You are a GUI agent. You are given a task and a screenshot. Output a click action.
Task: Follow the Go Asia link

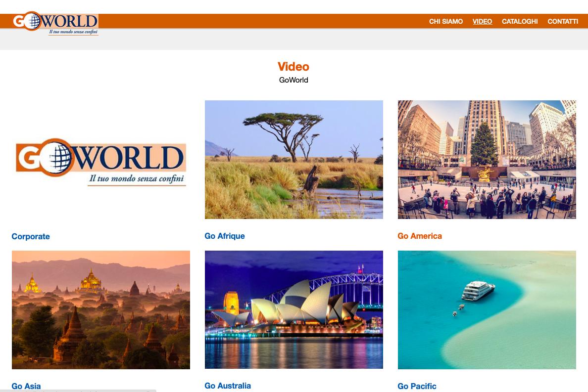coord(26,386)
